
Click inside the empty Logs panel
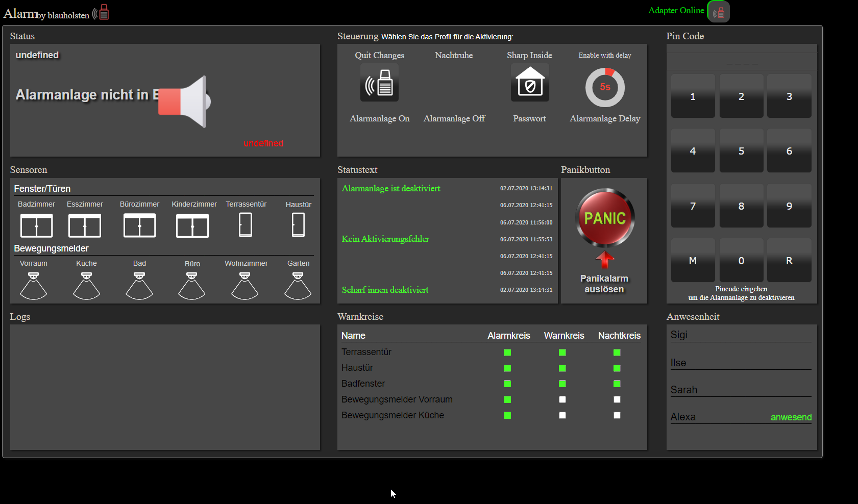165,387
